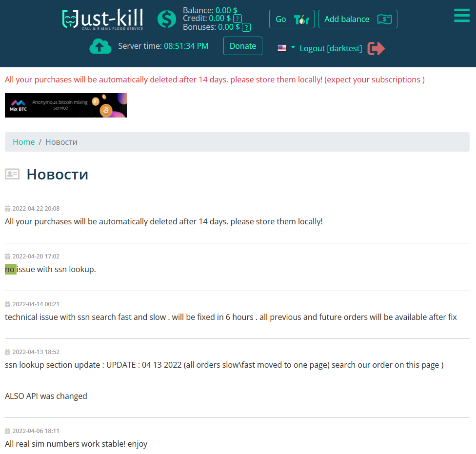Click the Mix BTC advertising banner

66,105
